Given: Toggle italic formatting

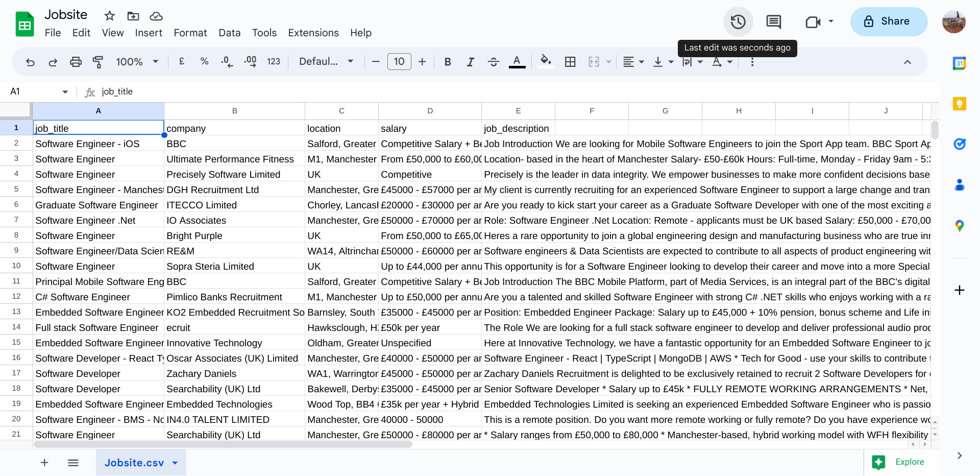Looking at the screenshot, I should (x=471, y=62).
